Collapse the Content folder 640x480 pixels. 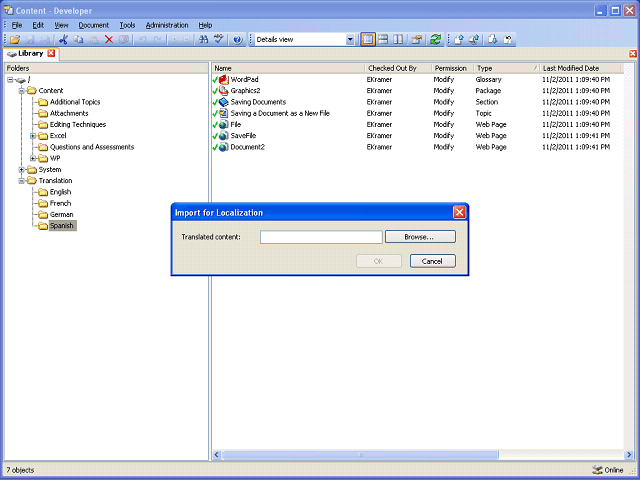point(22,91)
